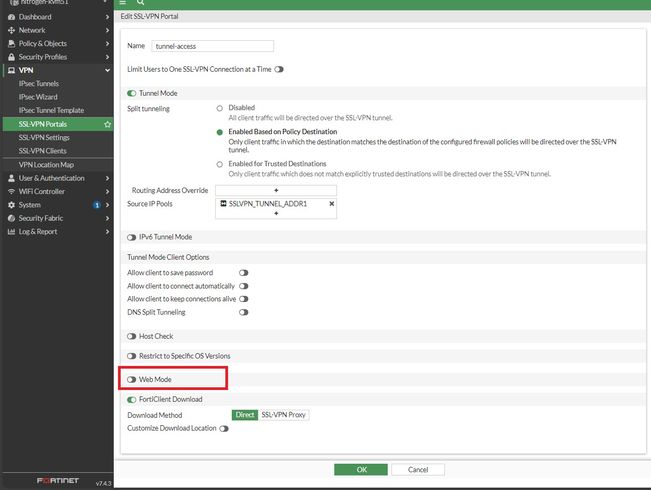Click the WiFi Controller icon
Image resolution: width=651 pixels, height=490 pixels.
pyautogui.click(x=11, y=191)
